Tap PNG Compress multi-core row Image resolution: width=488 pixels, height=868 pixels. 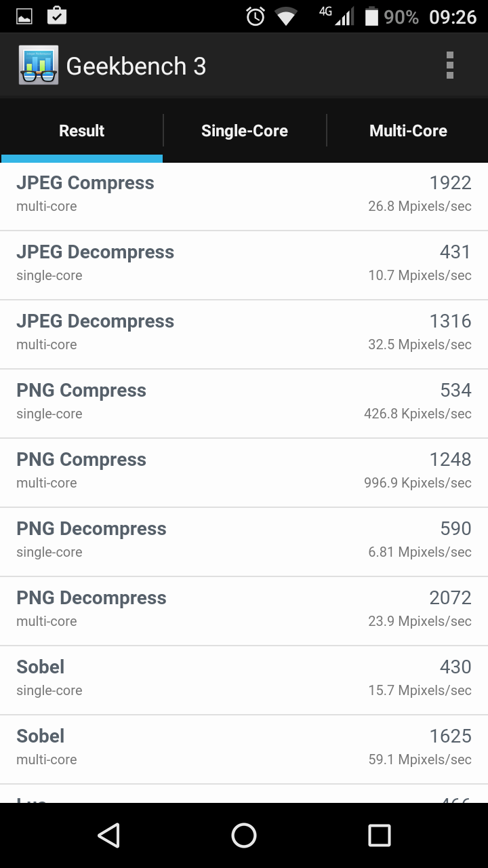pyautogui.click(x=244, y=471)
